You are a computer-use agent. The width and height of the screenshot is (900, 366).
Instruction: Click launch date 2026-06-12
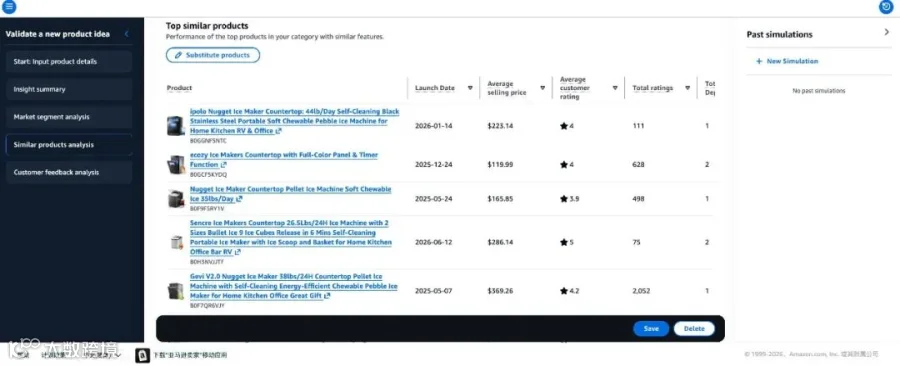point(433,243)
